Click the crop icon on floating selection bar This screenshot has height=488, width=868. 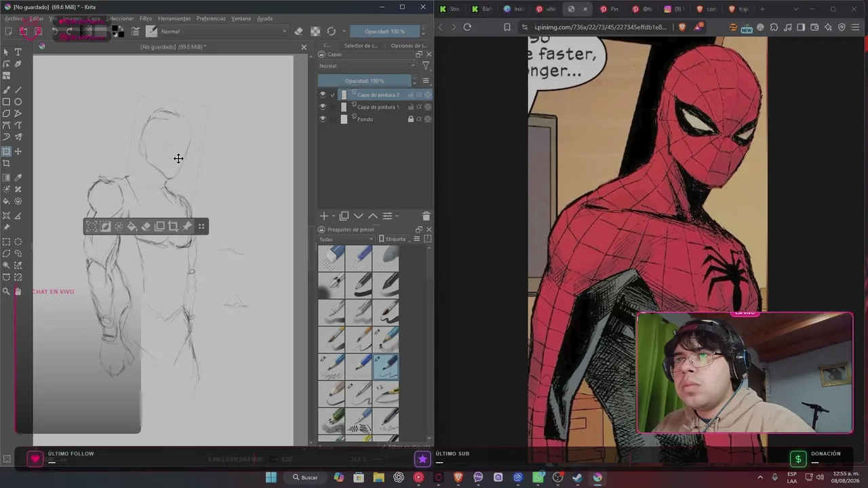[x=173, y=226]
